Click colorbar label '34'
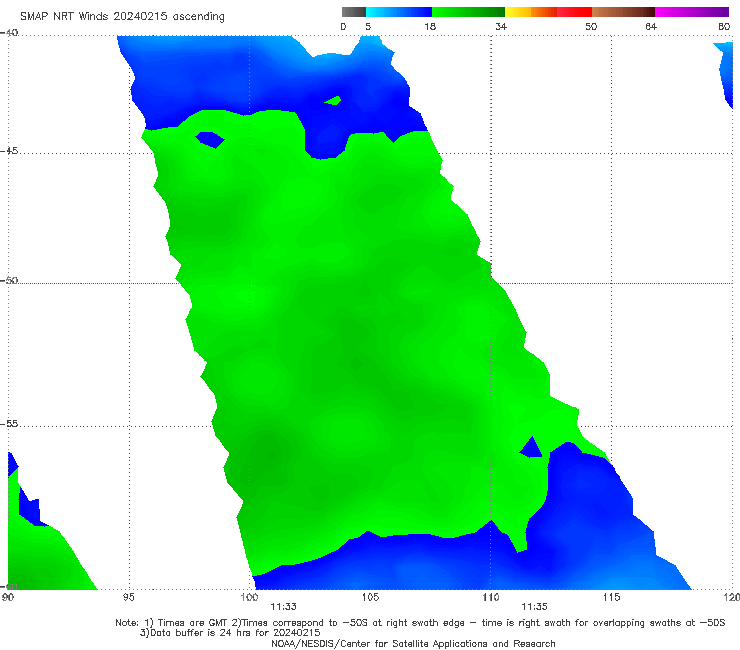740x650 pixels. pyautogui.click(x=501, y=27)
